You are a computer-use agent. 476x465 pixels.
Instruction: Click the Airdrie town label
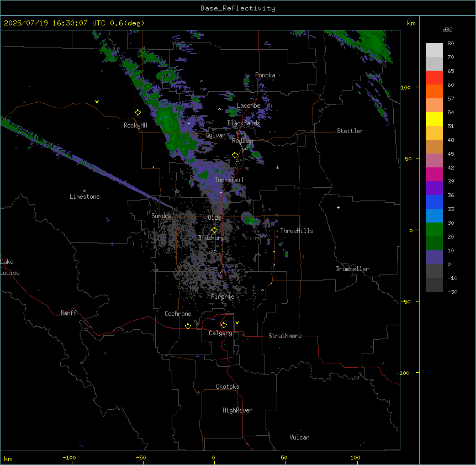click(x=223, y=297)
